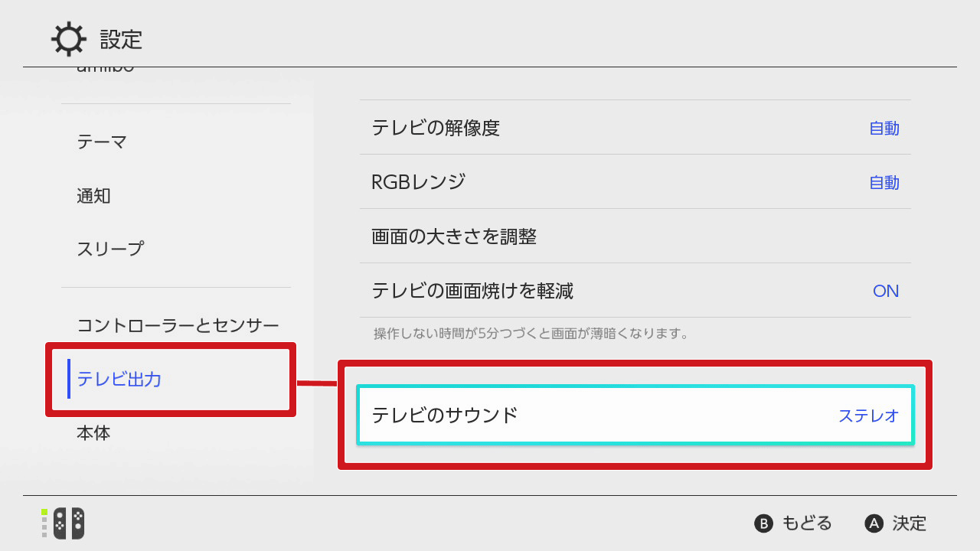
Task: Click the 設定 page title
Action: [121, 39]
